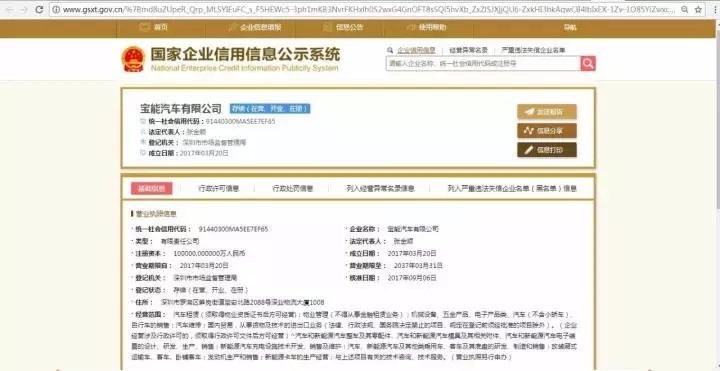
Task: Switch to the 行政许可信息 tab
Action: coord(219,188)
